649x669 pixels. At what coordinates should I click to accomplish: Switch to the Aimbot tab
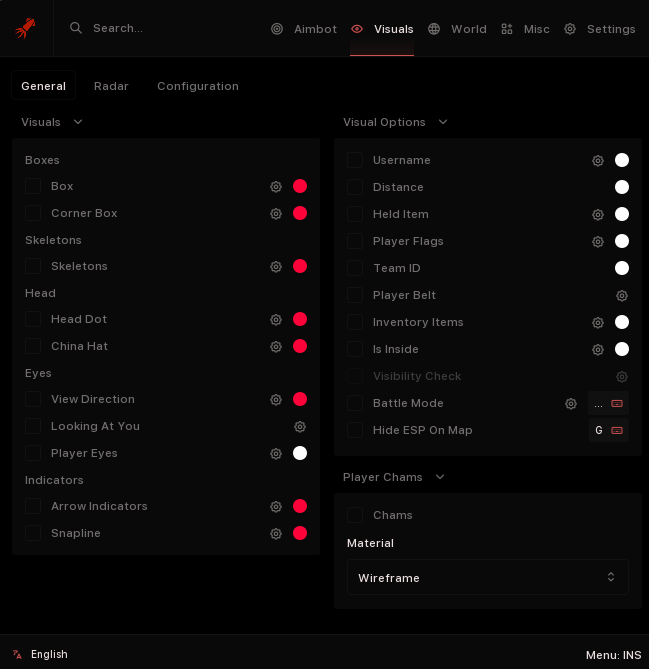tap(304, 29)
